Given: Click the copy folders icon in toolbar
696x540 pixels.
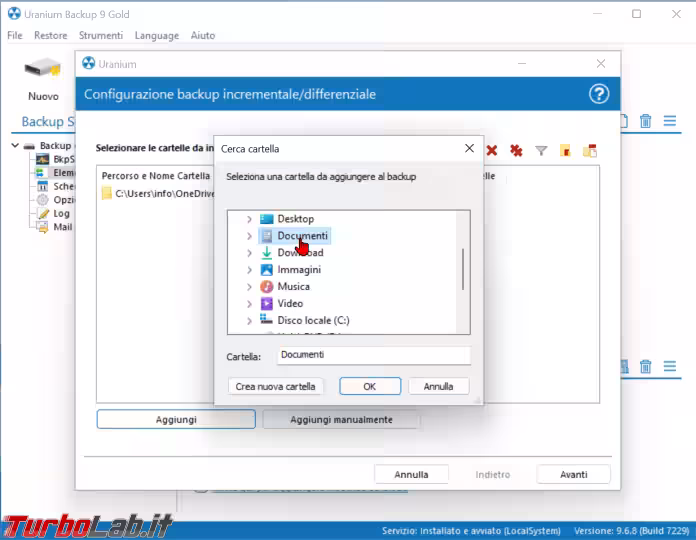Looking at the screenshot, I should tap(590, 150).
